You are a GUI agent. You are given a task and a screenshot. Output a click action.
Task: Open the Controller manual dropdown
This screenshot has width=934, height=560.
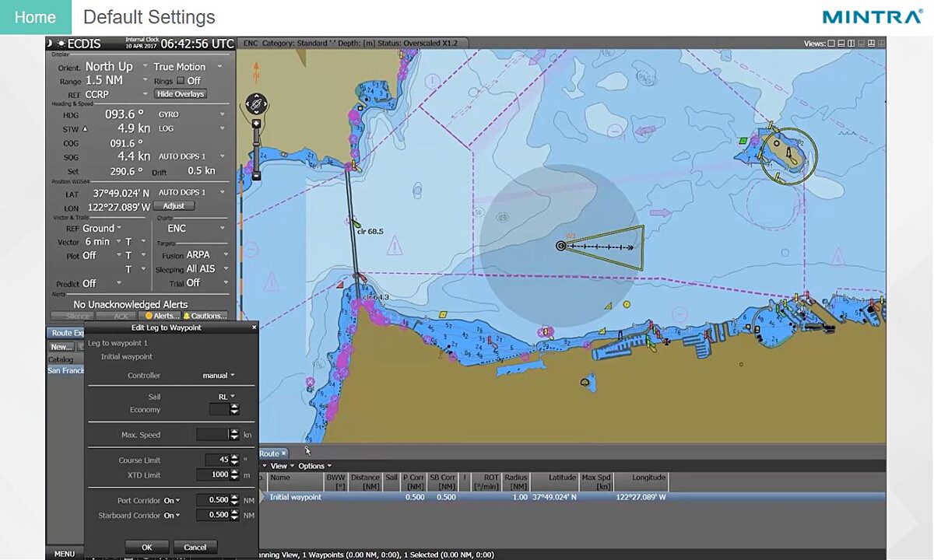click(x=219, y=376)
